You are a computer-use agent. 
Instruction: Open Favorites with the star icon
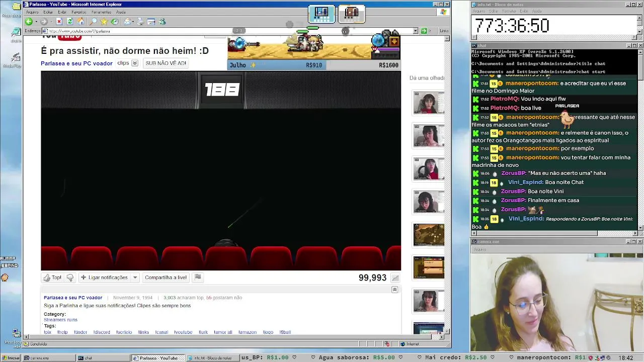pyautogui.click(x=104, y=22)
